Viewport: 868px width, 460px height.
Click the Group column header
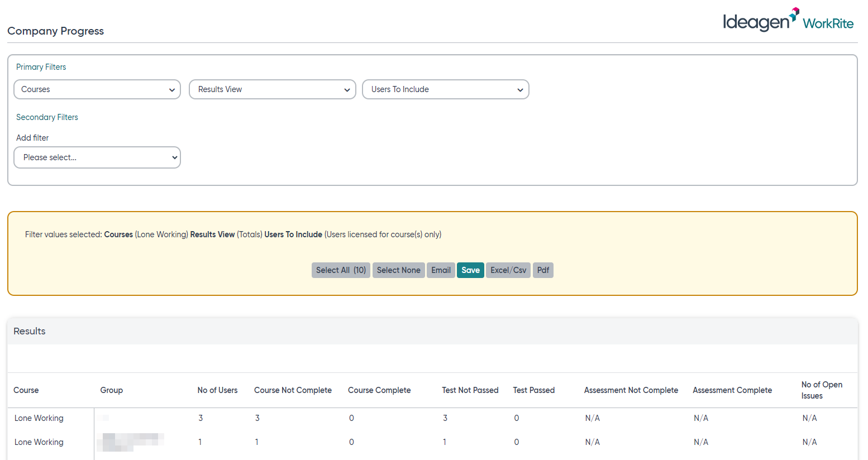(x=112, y=390)
